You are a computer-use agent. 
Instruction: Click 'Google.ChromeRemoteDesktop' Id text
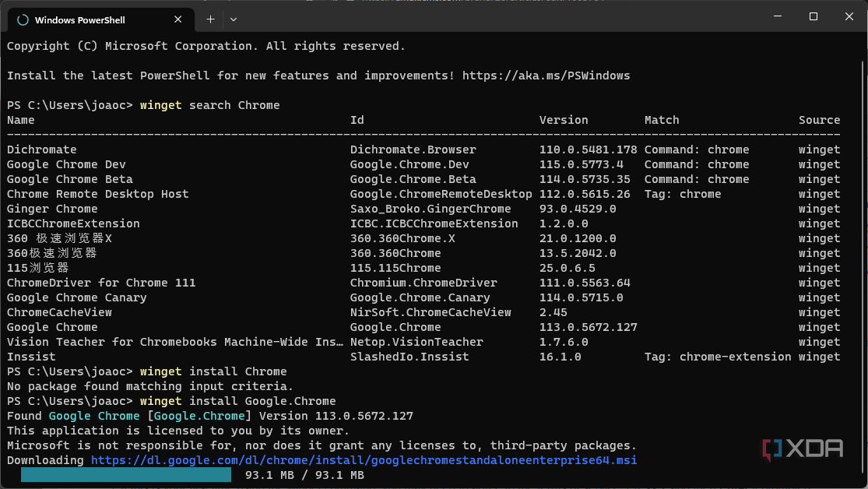[x=441, y=195]
